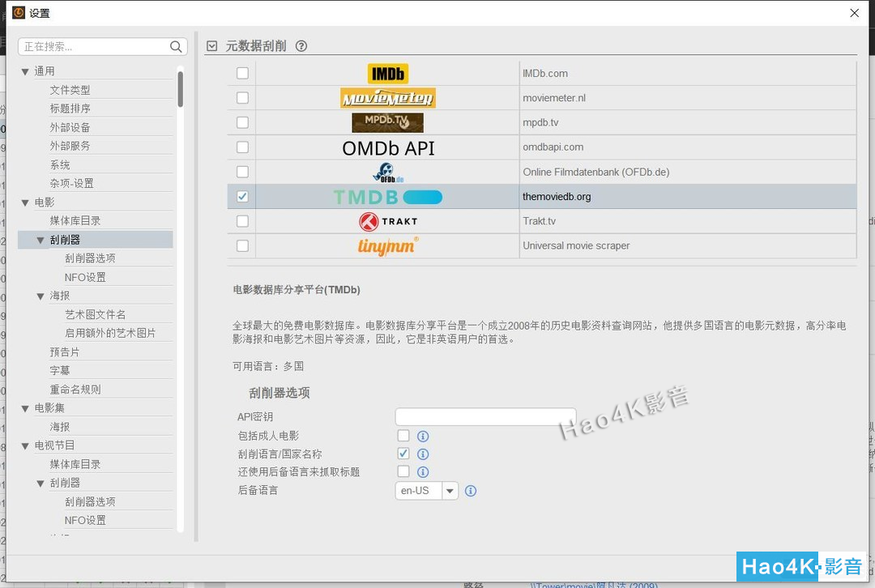The height and width of the screenshot is (588, 875).
Task: Open 刮削器选项 under 电视节目
Action: pos(90,501)
